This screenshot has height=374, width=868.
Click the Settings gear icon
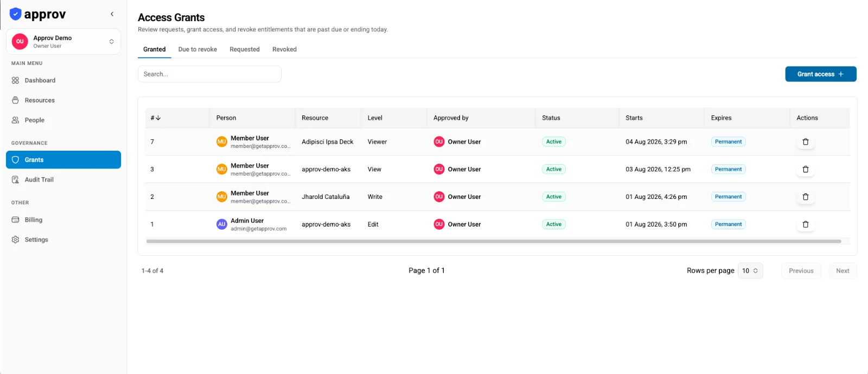15,240
